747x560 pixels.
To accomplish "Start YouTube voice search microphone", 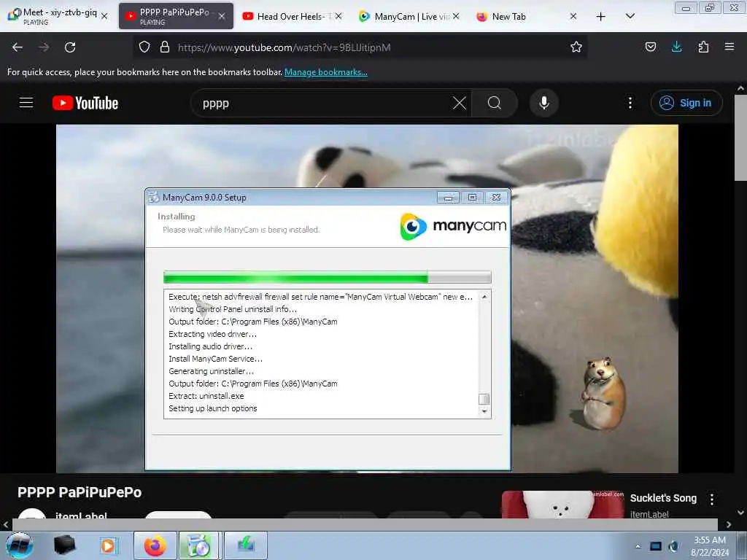I will tap(544, 103).
